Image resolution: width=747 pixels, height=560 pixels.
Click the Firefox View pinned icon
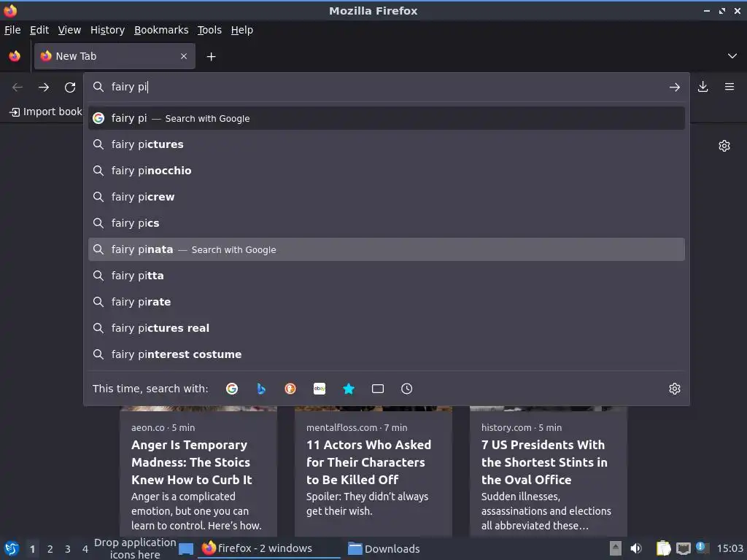point(15,56)
